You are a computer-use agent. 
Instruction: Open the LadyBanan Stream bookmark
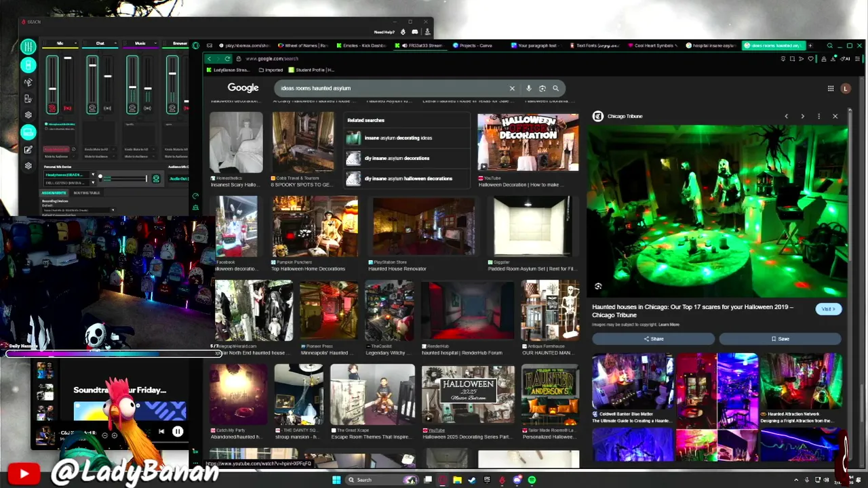(x=227, y=70)
